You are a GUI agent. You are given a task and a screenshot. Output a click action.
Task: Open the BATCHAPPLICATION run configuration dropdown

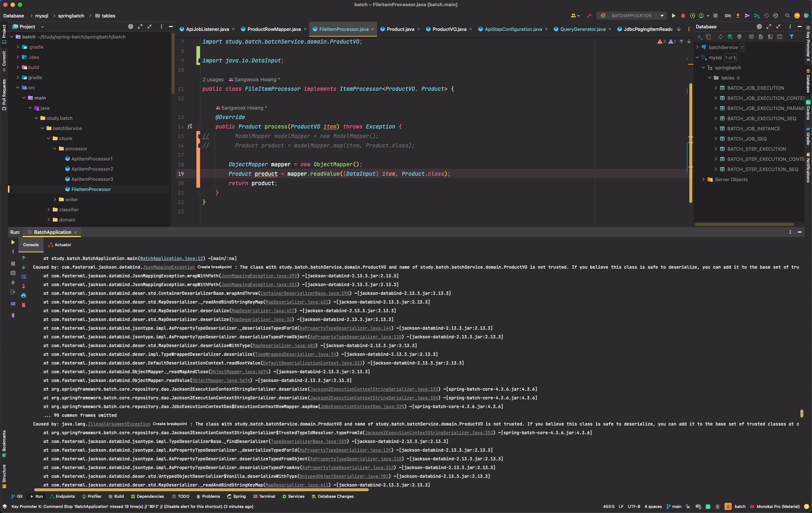662,16
